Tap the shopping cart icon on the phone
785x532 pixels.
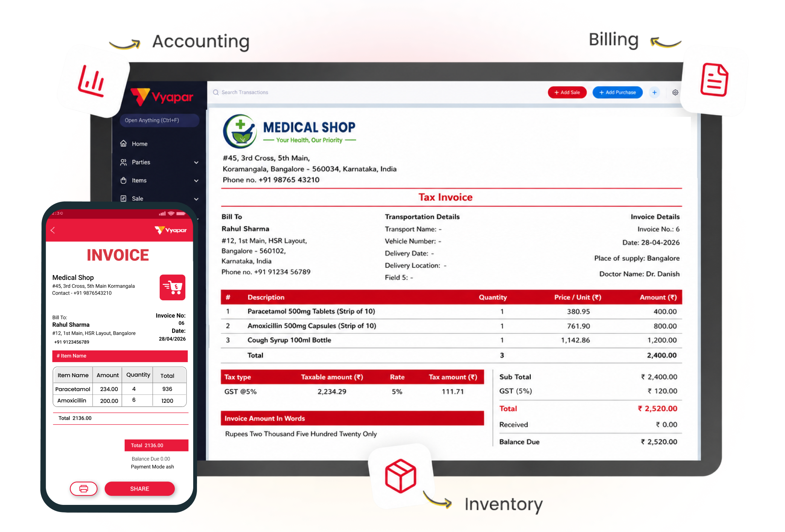[173, 287]
